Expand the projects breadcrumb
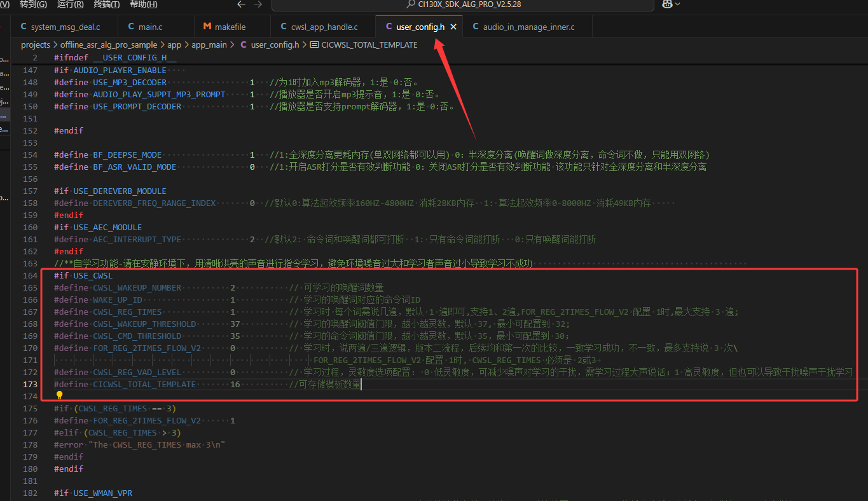Viewport: 868px width, 501px height. [35, 45]
